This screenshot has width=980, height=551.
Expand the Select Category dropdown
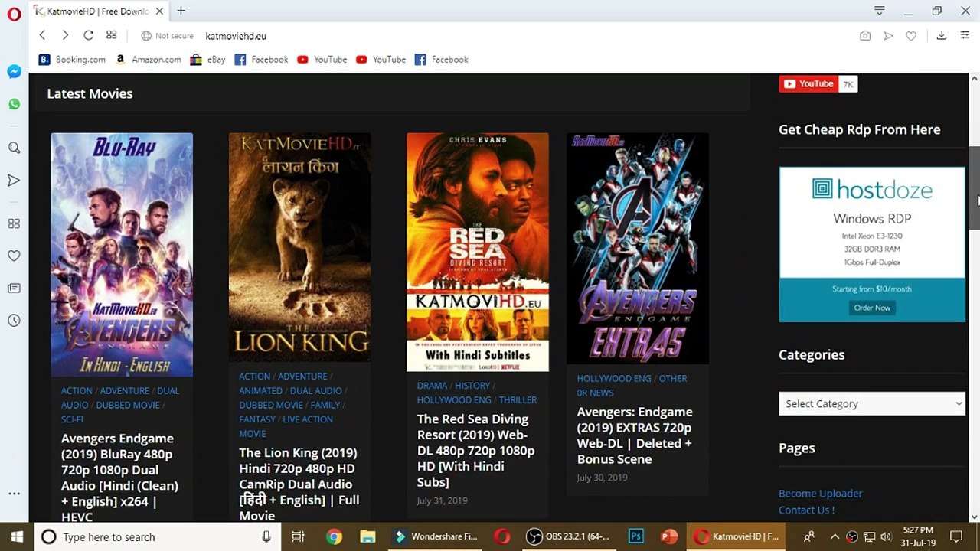872,403
